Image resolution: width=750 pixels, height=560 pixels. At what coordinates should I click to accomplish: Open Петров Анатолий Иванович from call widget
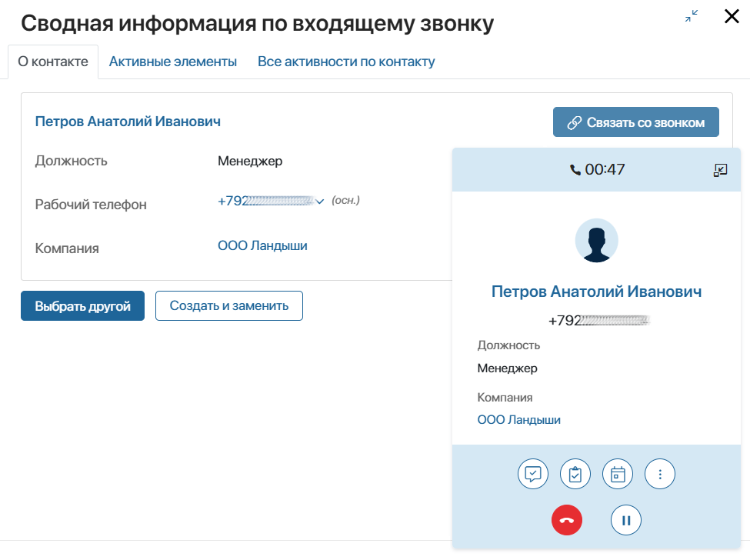pyautogui.click(x=596, y=292)
